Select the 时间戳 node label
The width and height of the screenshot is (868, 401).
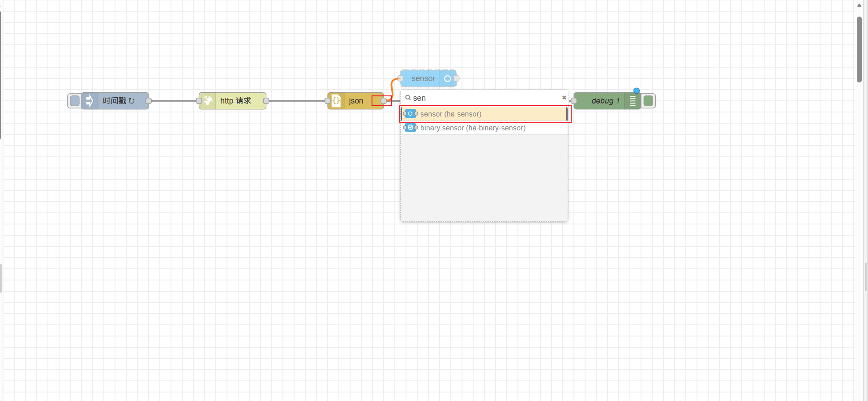(x=119, y=101)
